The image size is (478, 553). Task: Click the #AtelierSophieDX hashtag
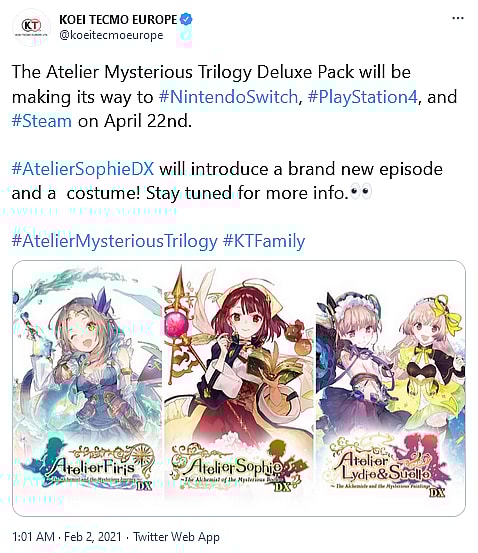click(x=83, y=169)
